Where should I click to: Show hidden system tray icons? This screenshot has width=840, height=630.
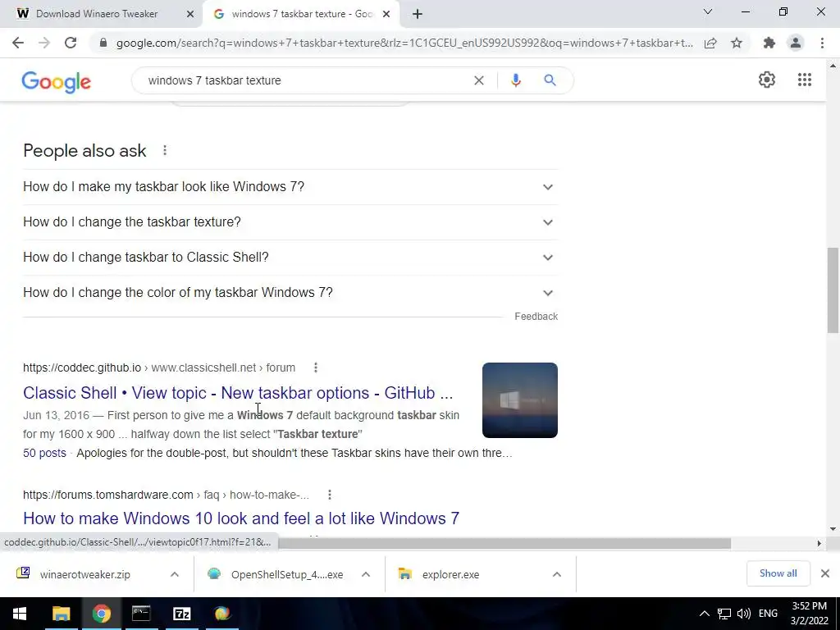pyautogui.click(x=705, y=614)
